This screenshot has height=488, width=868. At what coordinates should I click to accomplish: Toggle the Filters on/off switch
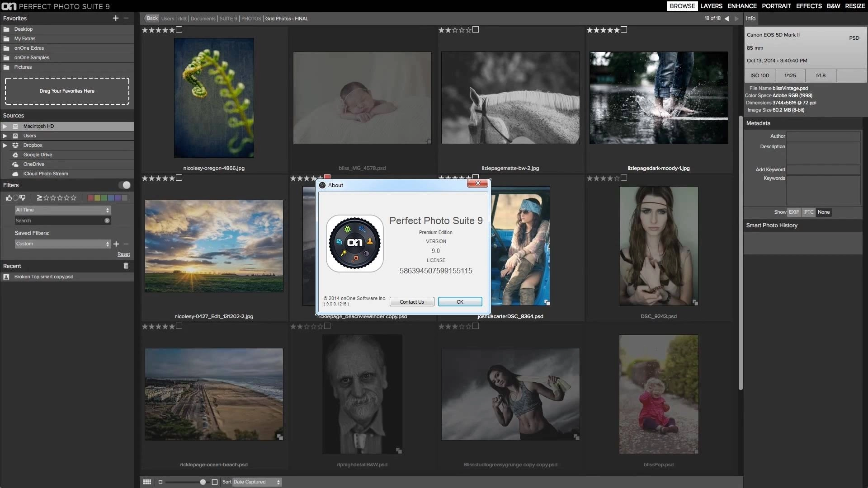point(124,185)
